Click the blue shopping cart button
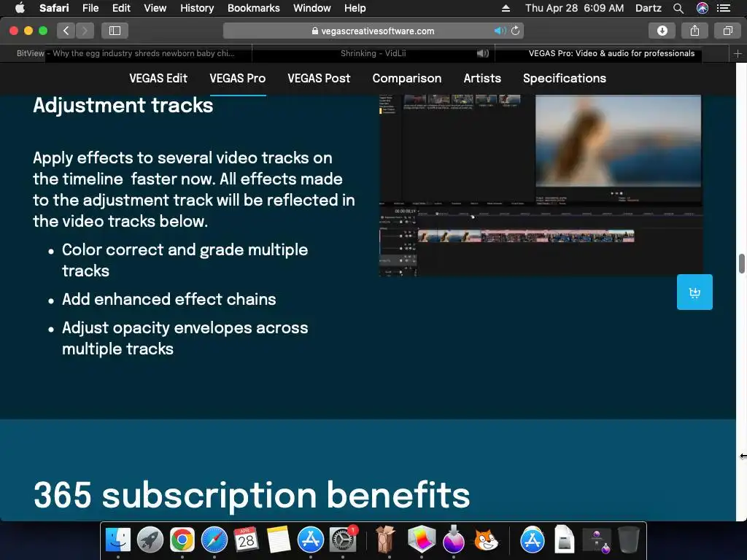Viewport: 747px width, 560px height. (x=694, y=292)
